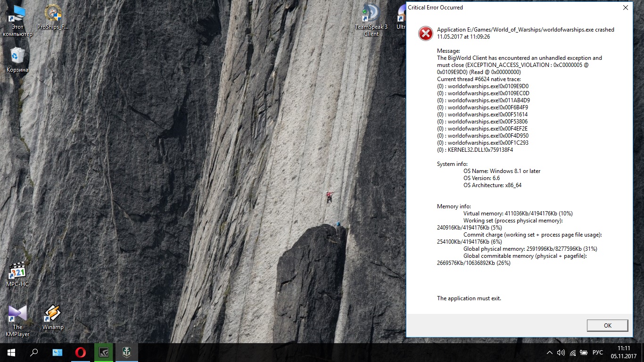The image size is (644, 362).
Task: Click 'Memory info:' heading
Action: pyautogui.click(x=454, y=206)
